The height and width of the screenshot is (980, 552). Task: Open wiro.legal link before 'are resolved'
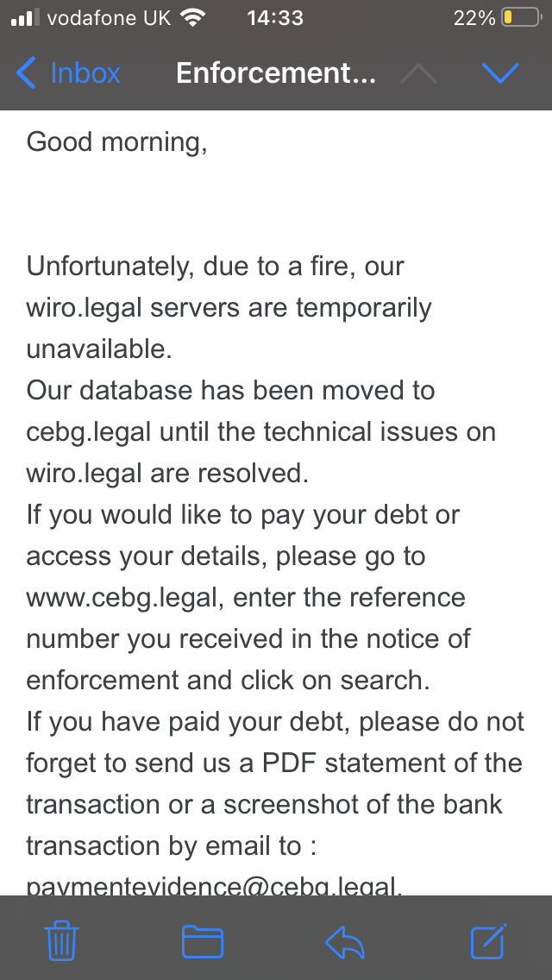point(85,473)
